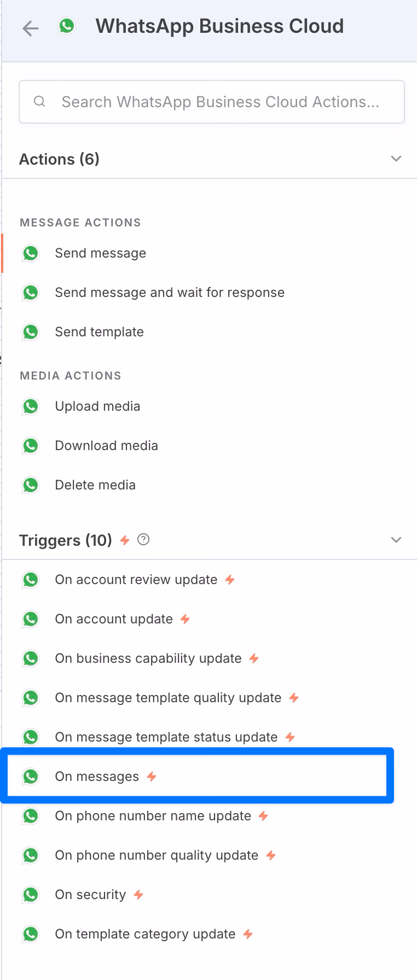Choose the On messages trigger
417x980 pixels.
coord(97,777)
